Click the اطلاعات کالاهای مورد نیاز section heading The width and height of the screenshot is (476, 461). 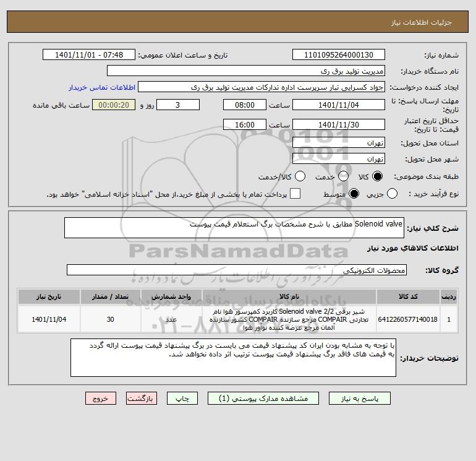[412, 248]
